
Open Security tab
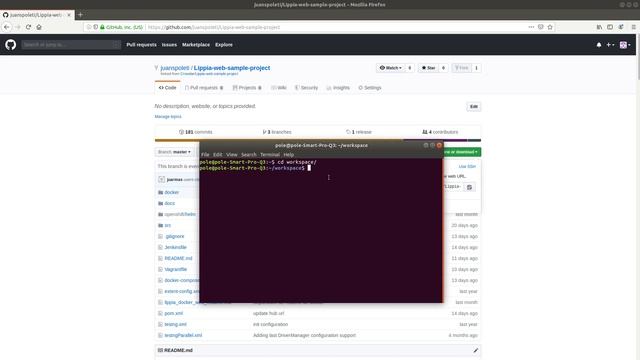coord(307,88)
